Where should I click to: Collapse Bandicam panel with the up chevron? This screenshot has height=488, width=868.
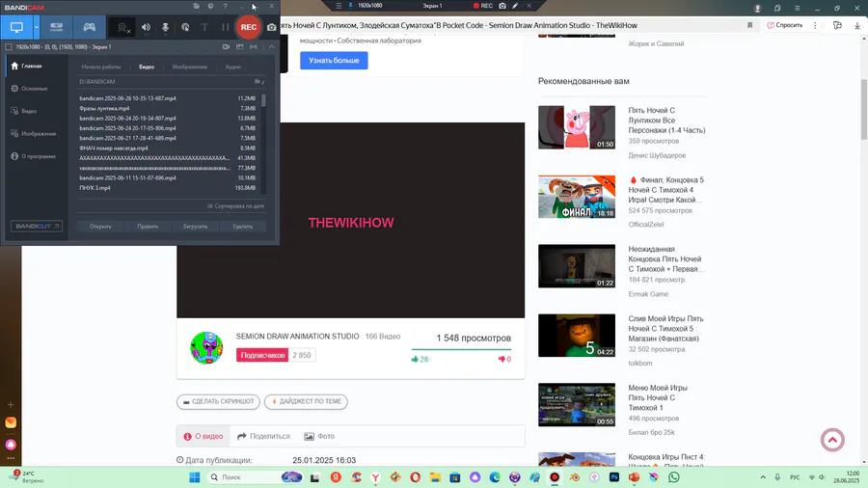(x=271, y=47)
